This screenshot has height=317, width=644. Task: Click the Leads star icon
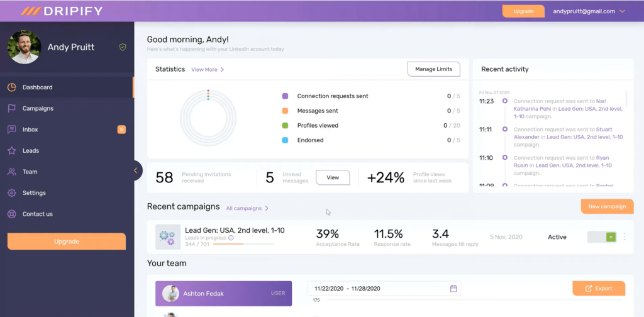click(x=11, y=151)
